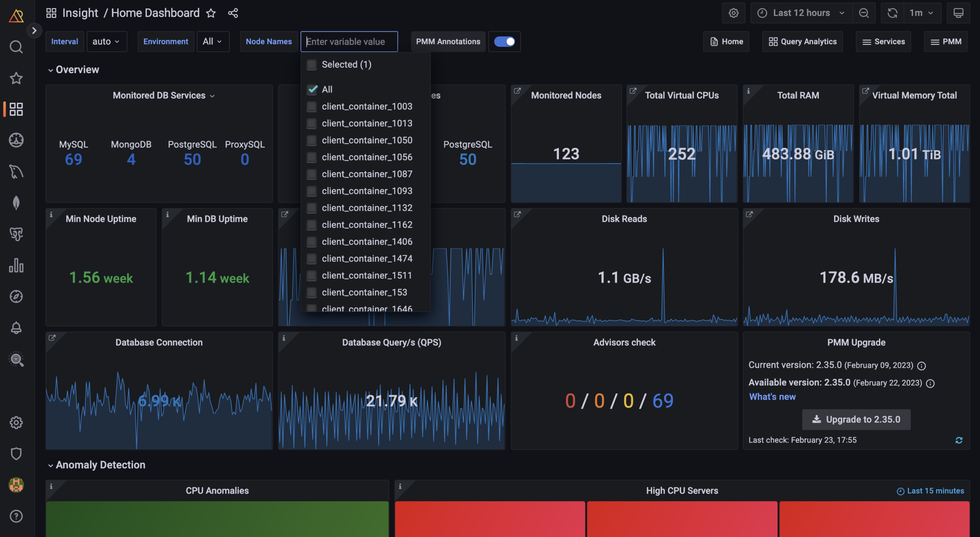The image size is (980, 537).
Task: Open the dashboards grid icon in sidebar
Action: 16,110
